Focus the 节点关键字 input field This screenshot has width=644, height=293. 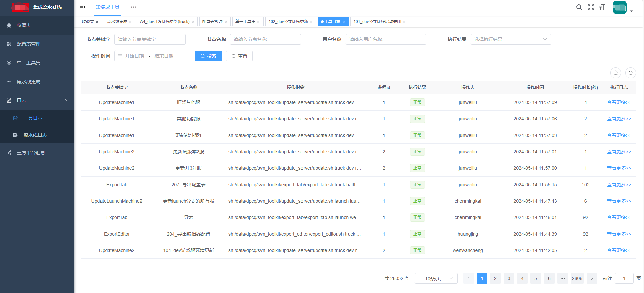[x=150, y=39]
